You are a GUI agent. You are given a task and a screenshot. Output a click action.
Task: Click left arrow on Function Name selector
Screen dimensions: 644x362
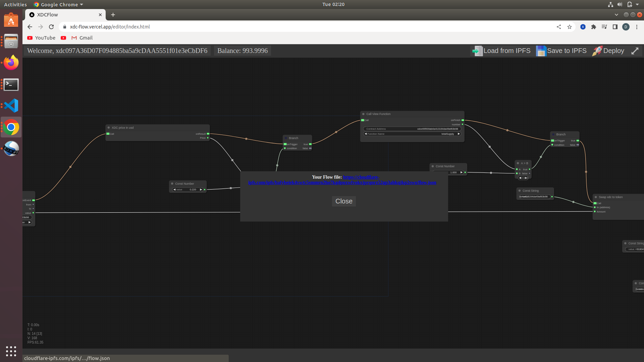(x=366, y=134)
